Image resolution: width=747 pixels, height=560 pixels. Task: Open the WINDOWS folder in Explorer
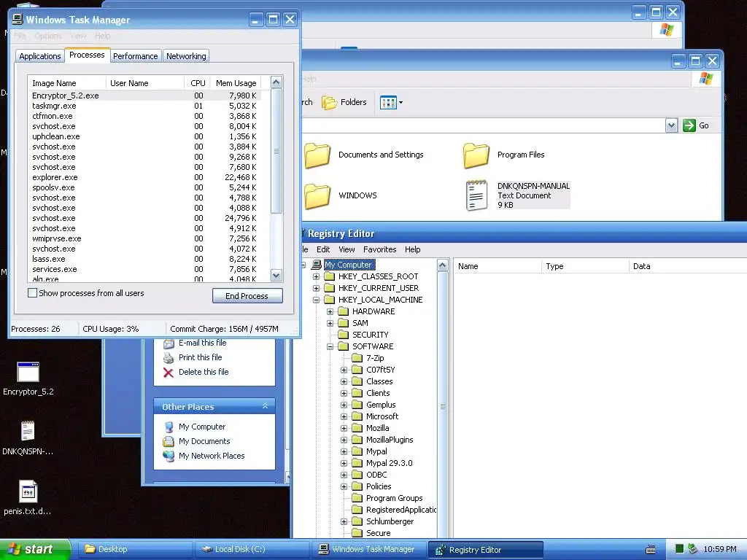point(341,195)
